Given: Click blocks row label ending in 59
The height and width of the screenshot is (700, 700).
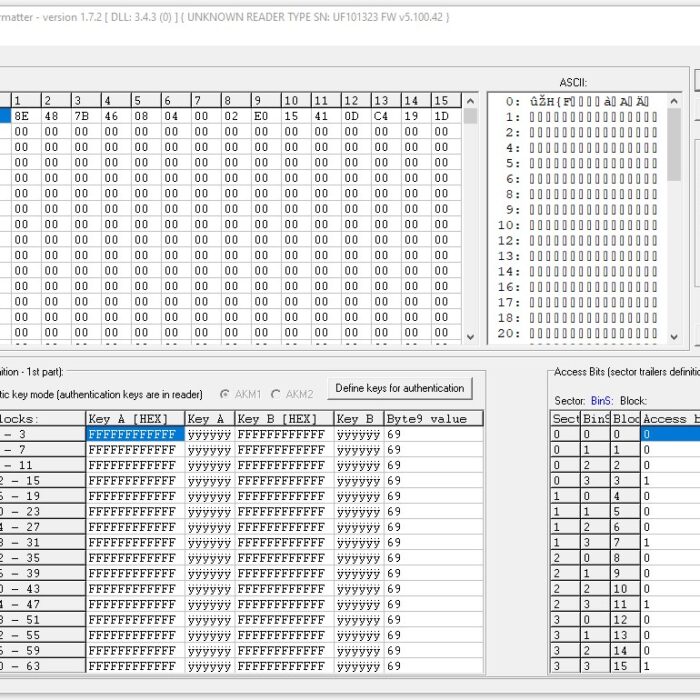Looking at the screenshot, I should 42,651.
